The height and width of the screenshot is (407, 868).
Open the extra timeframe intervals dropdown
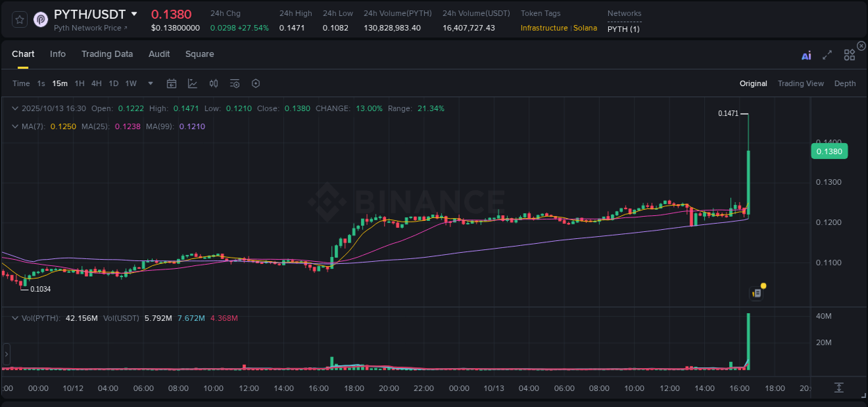pyautogui.click(x=149, y=83)
